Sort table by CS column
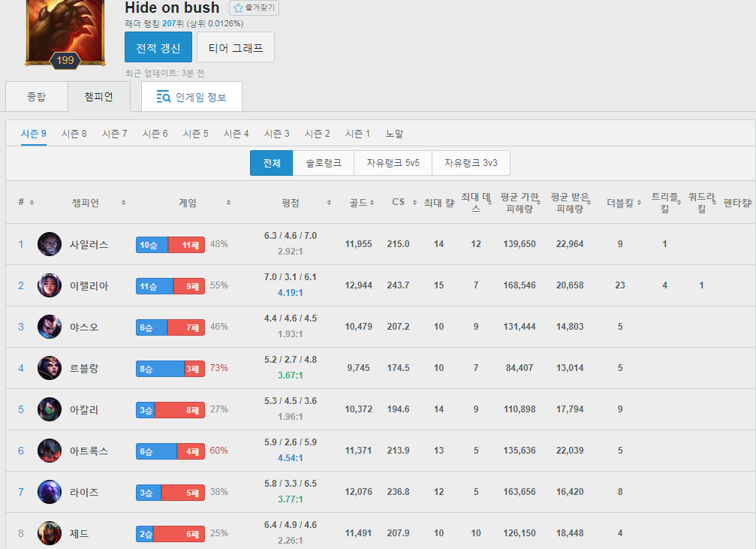This screenshot has height=549, width=756. pos(403,203)
